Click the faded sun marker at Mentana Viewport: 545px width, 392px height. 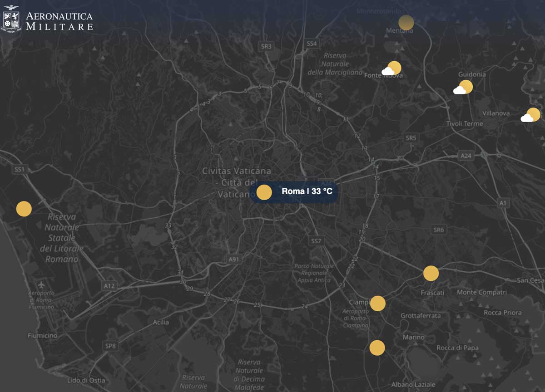coord(406,22)
